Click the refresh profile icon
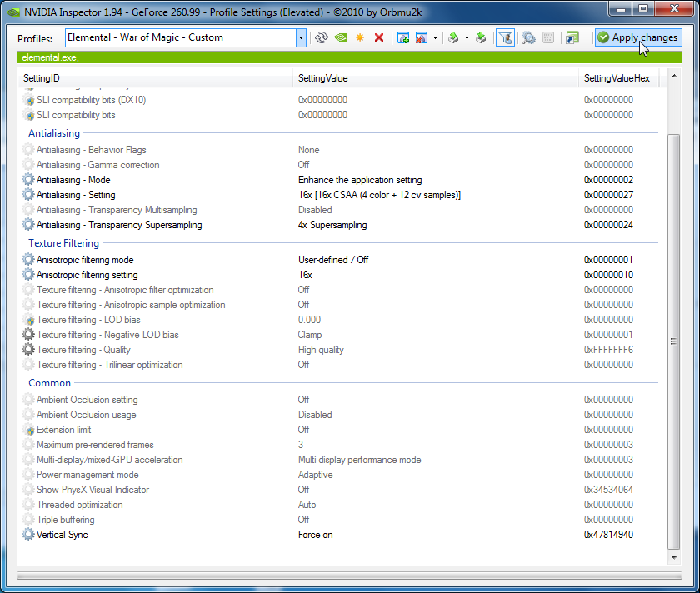Viewport: 700px width, 593px height. pos(321,38)
